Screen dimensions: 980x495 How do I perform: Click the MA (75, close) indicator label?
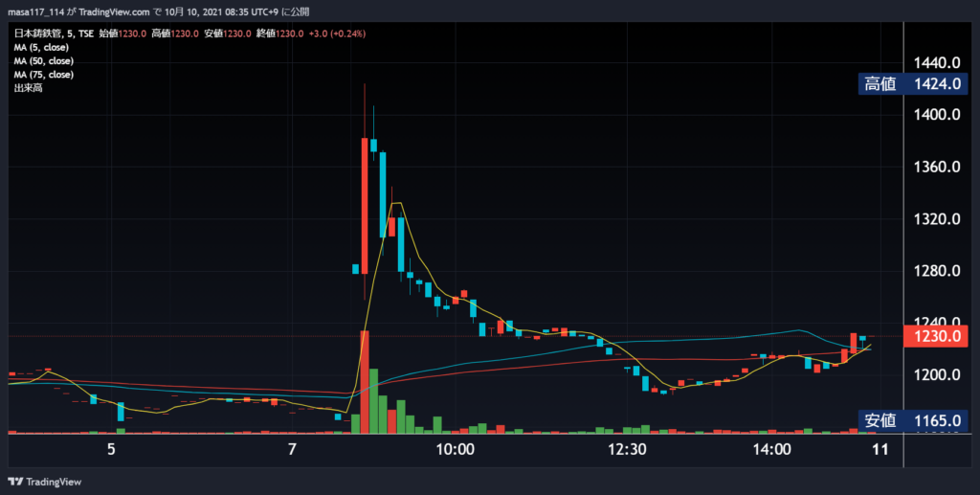pyautogui.click(x=44, y=75)
